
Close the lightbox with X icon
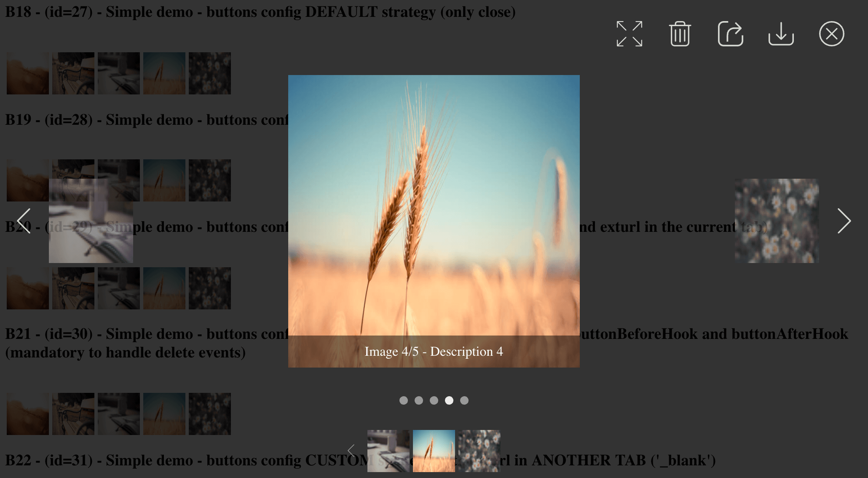[832, 34]
